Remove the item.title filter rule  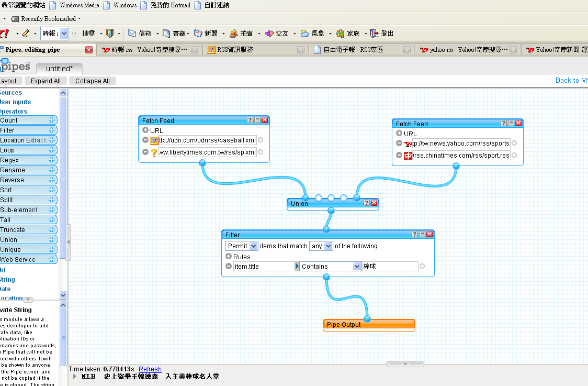coord(229,266)
